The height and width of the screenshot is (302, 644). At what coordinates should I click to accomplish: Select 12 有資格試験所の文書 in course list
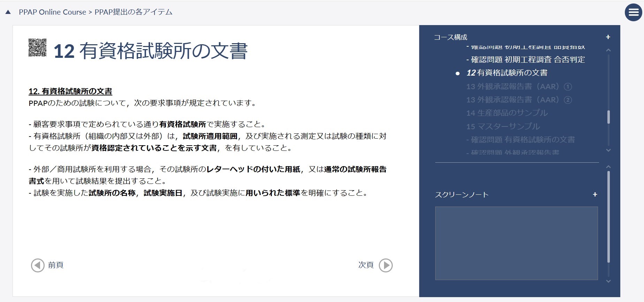point(507,73)
